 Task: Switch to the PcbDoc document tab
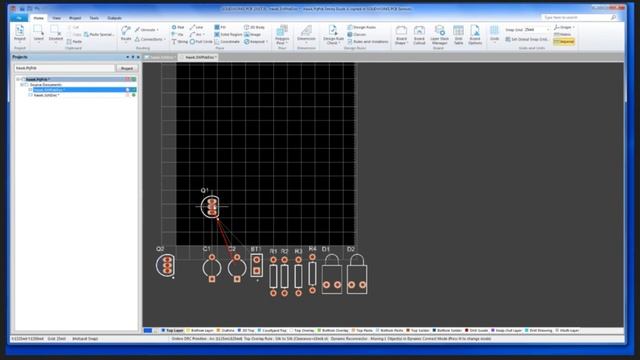point(199,57)
